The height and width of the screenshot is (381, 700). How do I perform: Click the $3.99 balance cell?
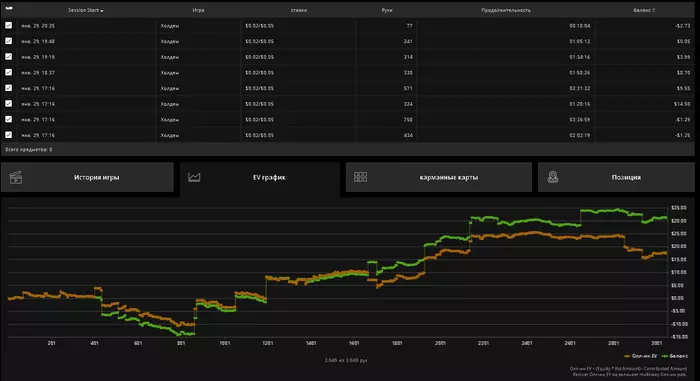683,57
